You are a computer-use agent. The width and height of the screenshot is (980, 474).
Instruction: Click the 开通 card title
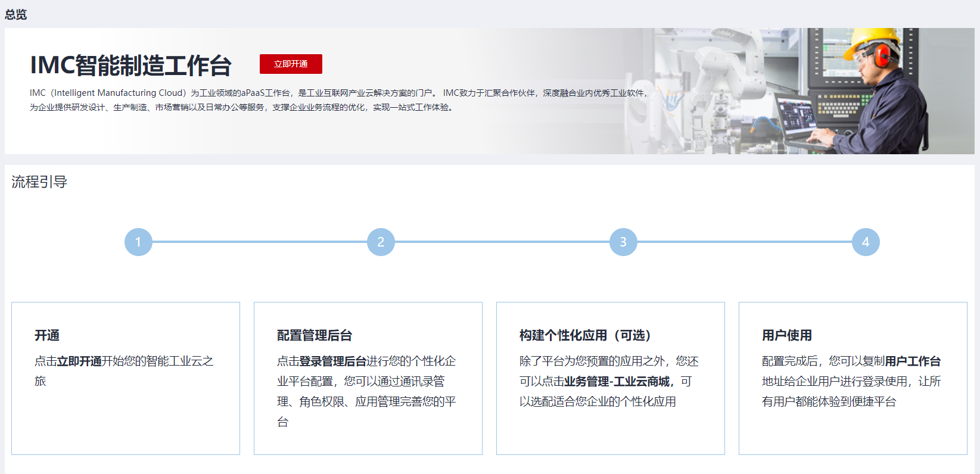click(47, 335)
